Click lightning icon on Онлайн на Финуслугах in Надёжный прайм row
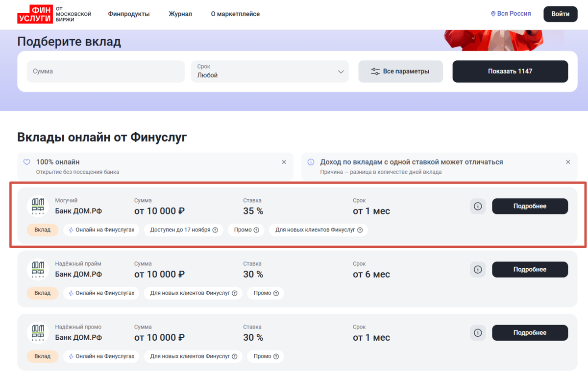Screen dimensions: 588x374 [x=71, y=293]
